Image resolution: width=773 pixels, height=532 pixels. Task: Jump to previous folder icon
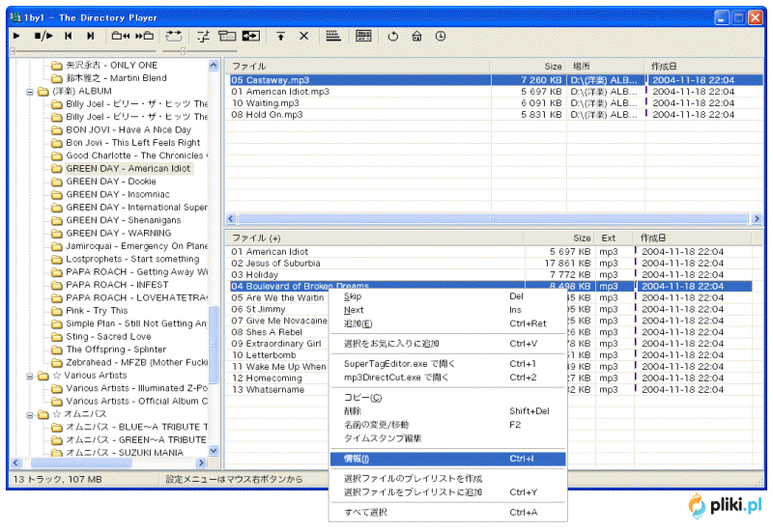[121, 36]
